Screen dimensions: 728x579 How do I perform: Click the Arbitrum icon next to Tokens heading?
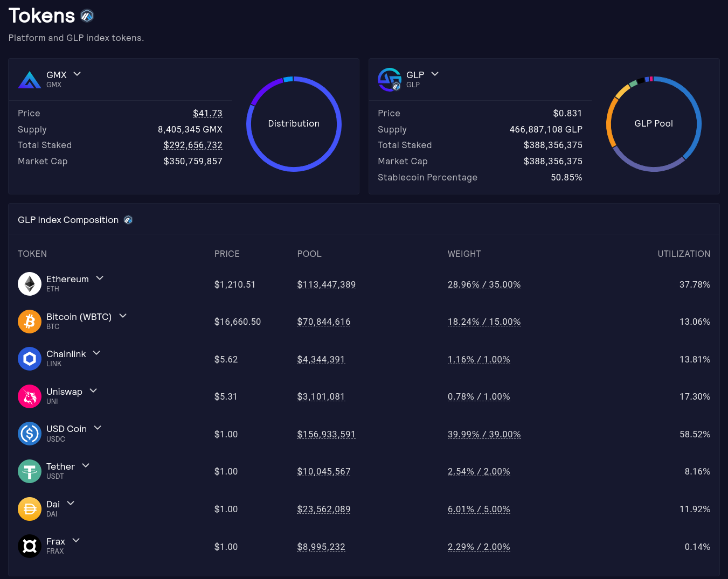point(87,16)
